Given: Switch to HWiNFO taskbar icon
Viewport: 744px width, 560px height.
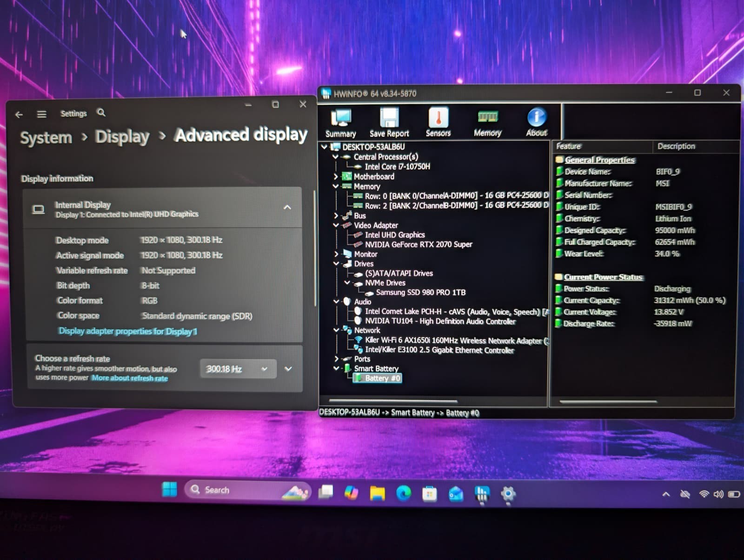Looking at the screenshot, I should (x=482, y=494).
